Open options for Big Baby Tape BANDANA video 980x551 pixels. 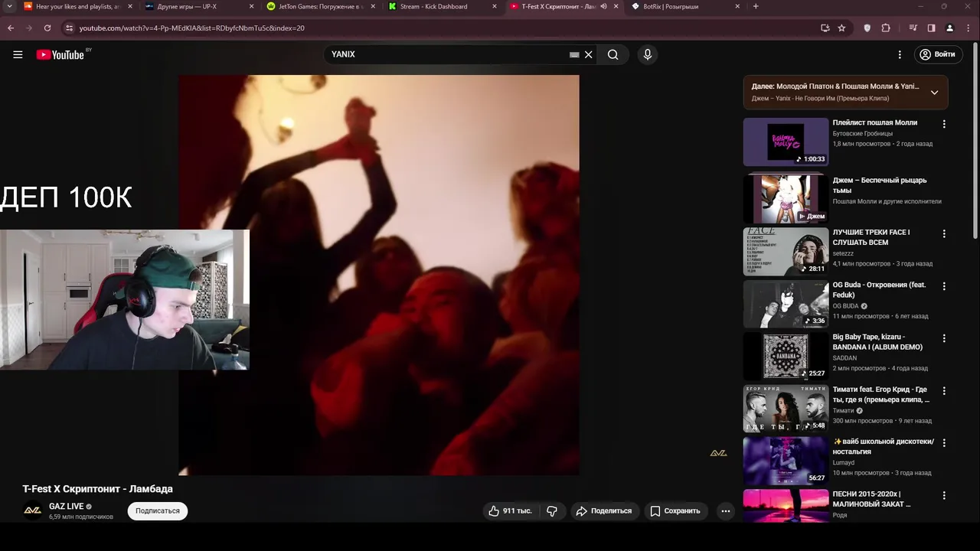pyautogui.click(x=944, y=338)
